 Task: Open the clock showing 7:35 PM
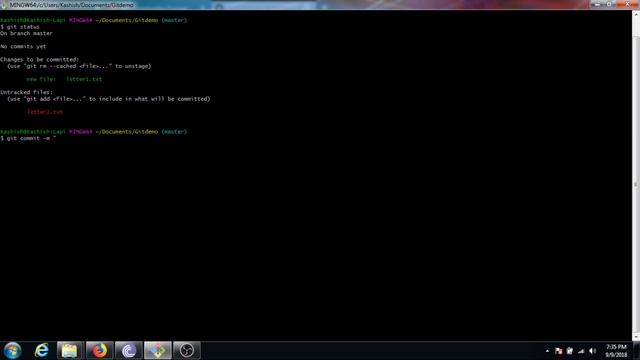coord(616,351)
